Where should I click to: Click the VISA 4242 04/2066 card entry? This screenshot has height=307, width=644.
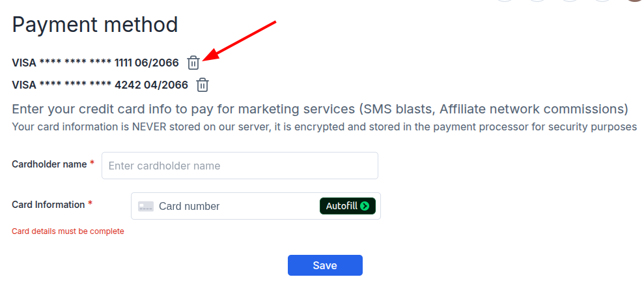point(100,85)
